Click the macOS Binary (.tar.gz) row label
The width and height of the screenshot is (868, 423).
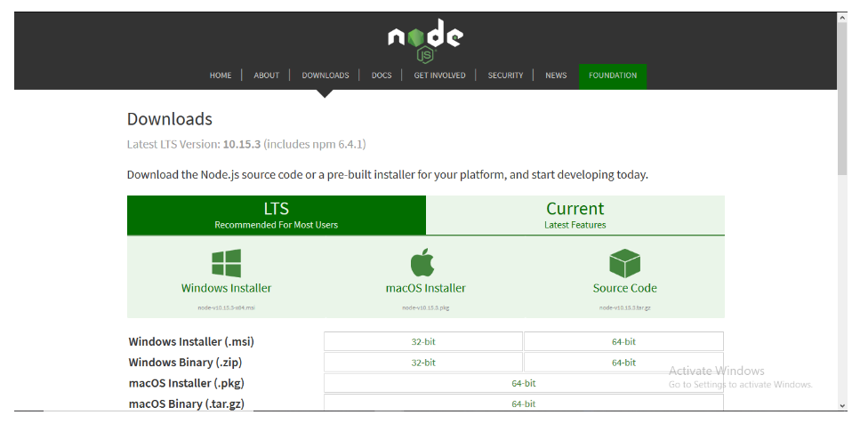click(x=187, y=403)
